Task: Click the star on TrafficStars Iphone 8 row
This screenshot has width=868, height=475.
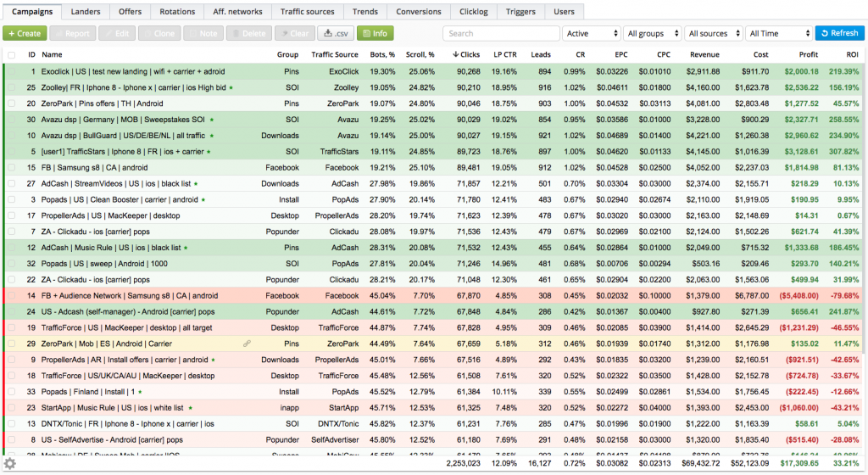Action: coord(209,152)
